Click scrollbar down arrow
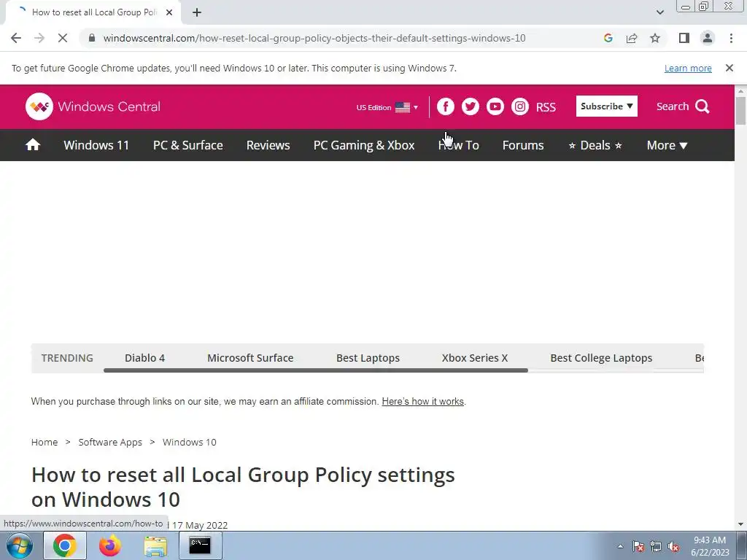The height and width of the screenshot is (560, 747). (x=740, y=524)
